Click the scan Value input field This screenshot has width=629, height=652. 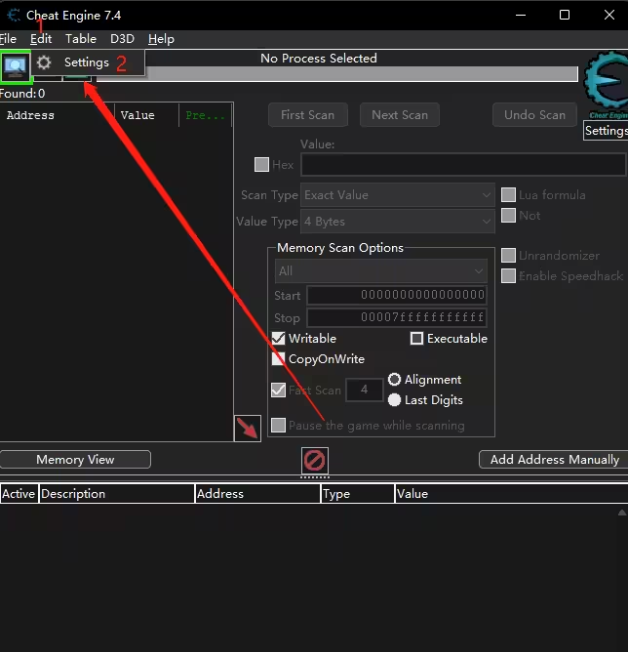463,165
